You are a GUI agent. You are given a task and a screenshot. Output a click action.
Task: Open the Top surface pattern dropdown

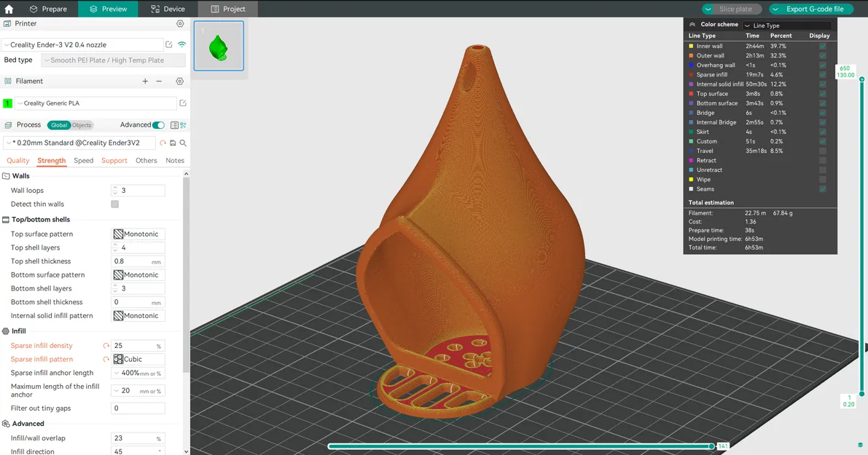(x=138, y=234)
